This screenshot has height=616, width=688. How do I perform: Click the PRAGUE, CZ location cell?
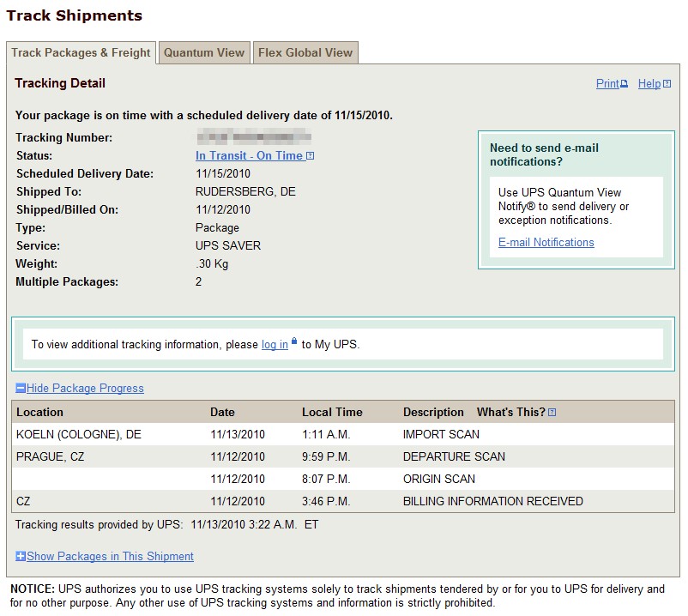(x=50, y=456)
